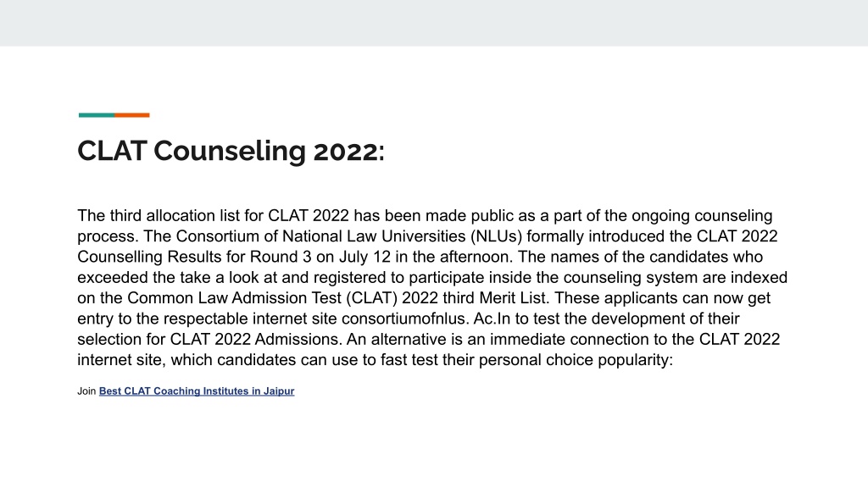
Task: Click the gray header band at top
Action: [x=434, y=23]
